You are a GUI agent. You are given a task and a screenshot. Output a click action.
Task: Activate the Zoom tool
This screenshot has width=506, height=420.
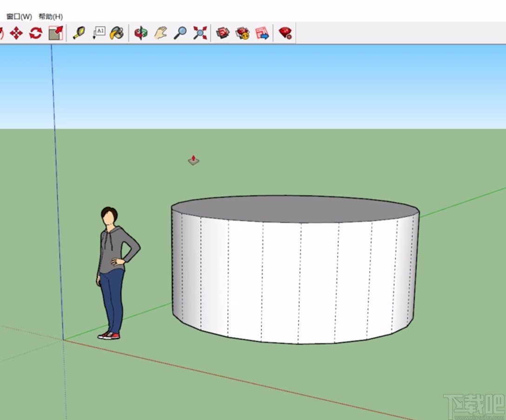pos(179,33)
